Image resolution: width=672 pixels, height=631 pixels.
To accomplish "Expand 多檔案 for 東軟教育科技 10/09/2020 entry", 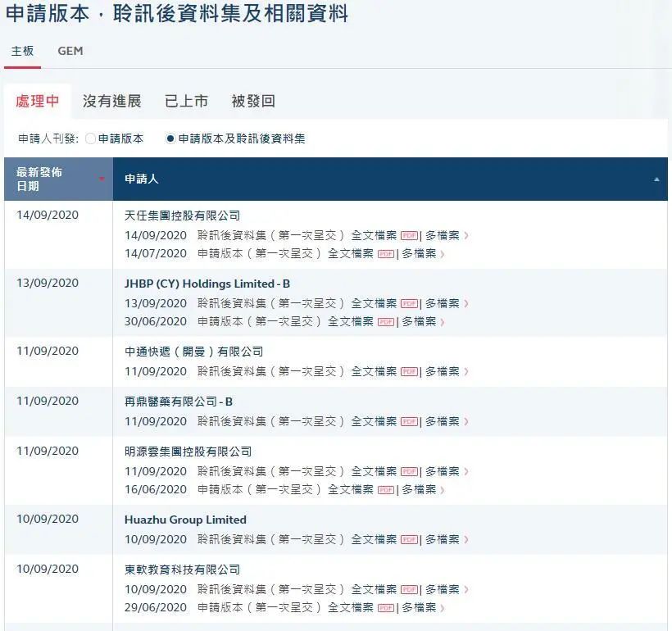I will pos(447,589).
